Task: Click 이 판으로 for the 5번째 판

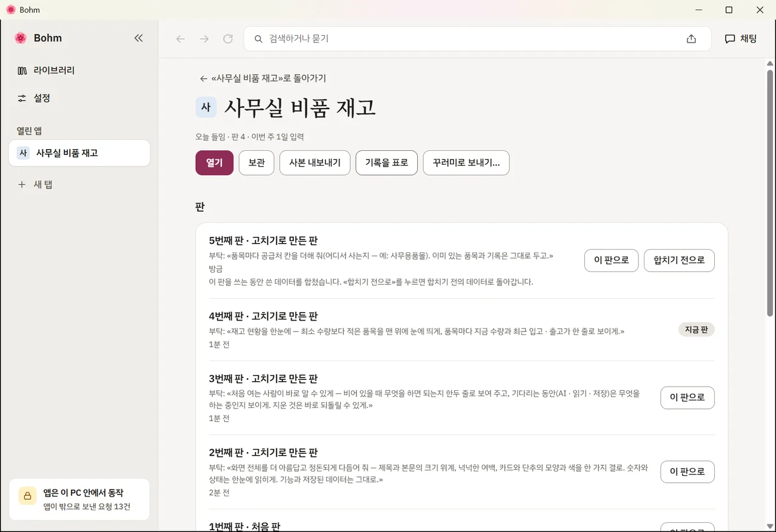Action: point(611,261)
